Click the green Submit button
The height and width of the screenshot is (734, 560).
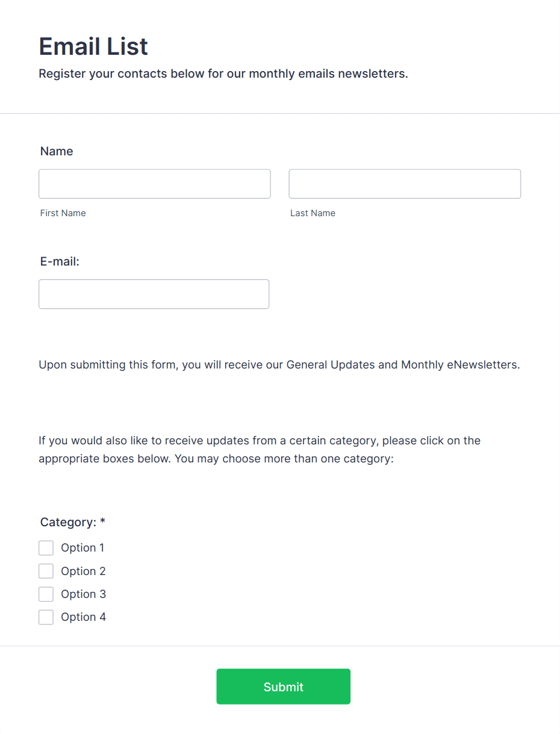point(283,686)
